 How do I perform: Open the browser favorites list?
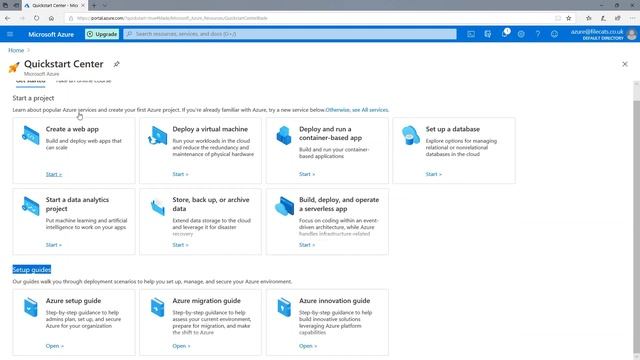point(589,18)
